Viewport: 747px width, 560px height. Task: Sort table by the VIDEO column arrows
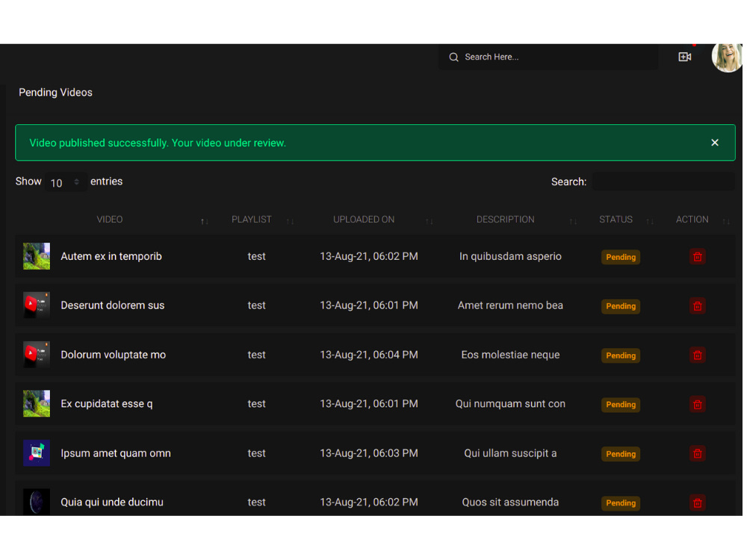205,222
